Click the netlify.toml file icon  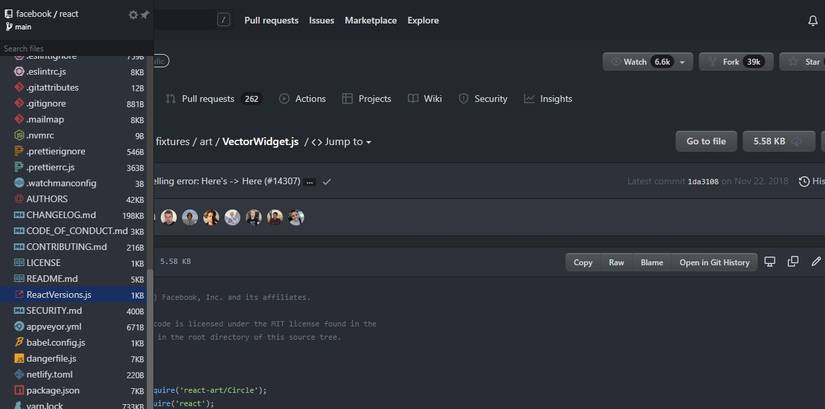coord(19,374)
